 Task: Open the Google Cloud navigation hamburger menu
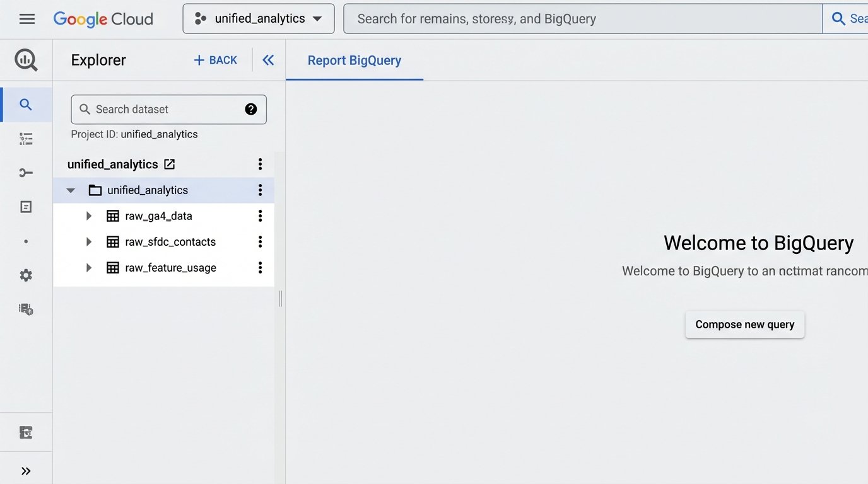(26, 18)
